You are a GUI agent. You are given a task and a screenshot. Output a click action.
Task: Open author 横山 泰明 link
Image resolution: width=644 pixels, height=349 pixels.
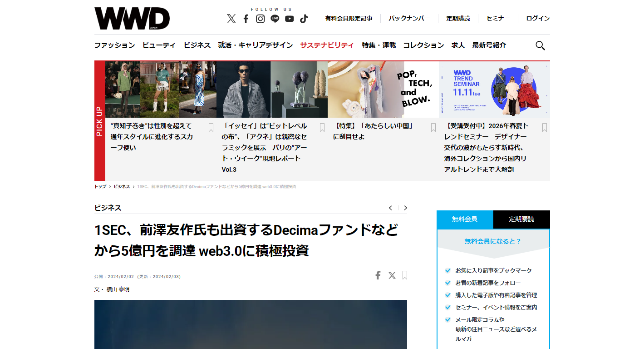pos(118,289)
